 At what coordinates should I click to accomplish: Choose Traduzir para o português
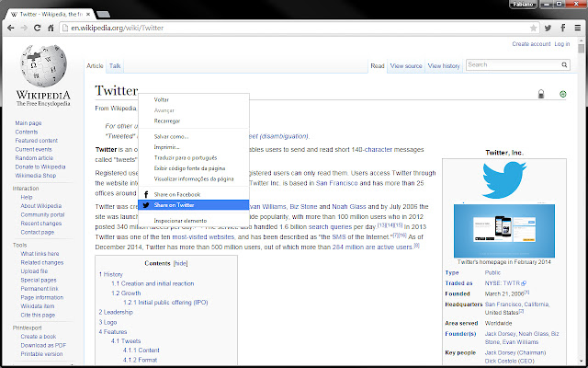pos(186,157)
